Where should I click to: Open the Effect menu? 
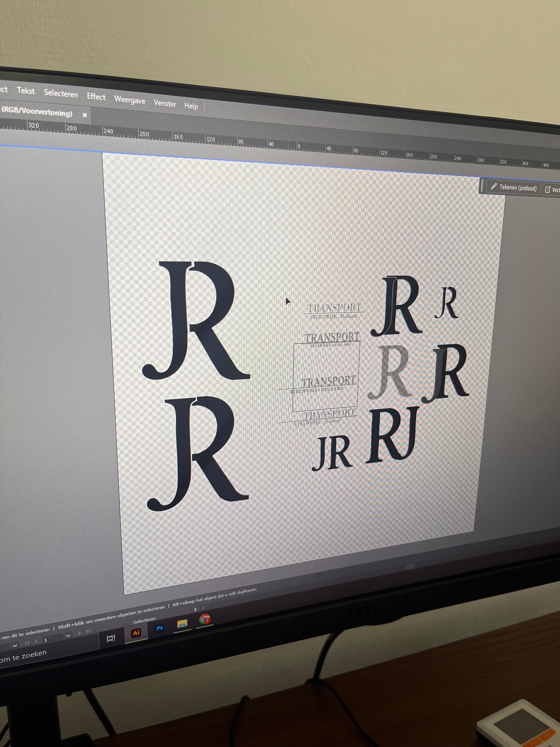coord(96,97)
